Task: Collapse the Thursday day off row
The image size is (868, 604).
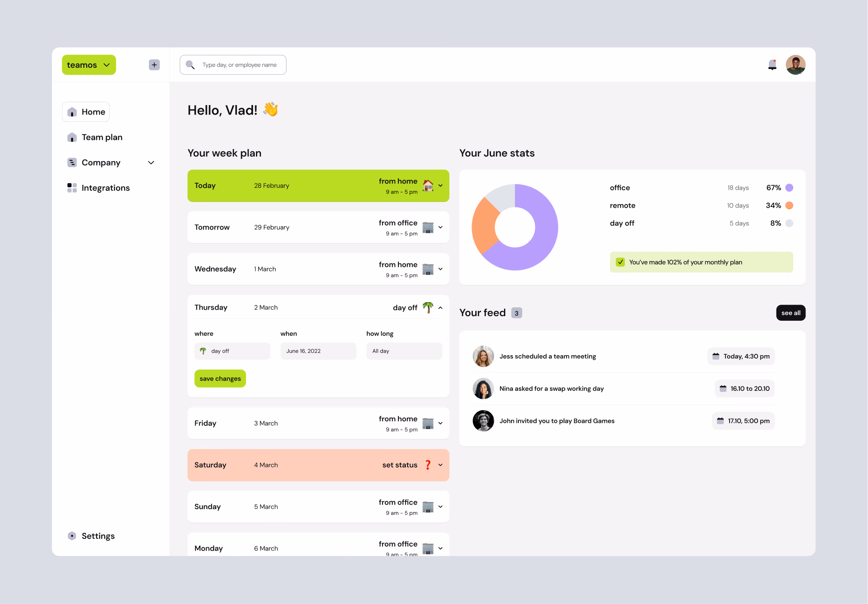Action: point(440,308)
